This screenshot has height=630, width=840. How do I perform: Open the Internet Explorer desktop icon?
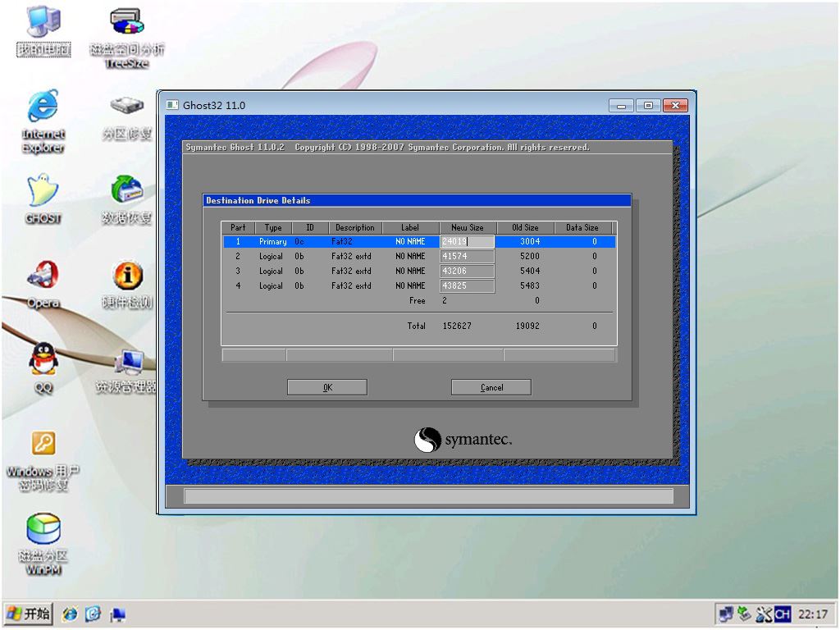coord(43,121)
